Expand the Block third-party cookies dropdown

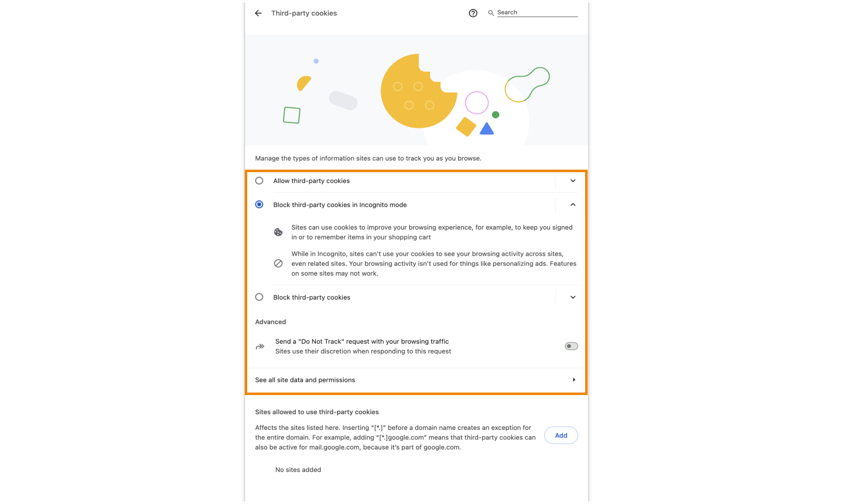pyautogui.click(x=573, y=296)
